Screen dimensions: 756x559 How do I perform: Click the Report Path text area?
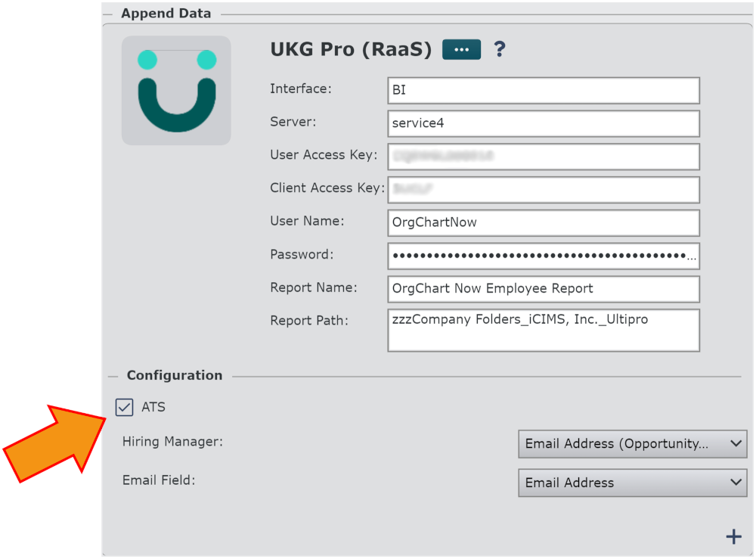coord(544,330)
